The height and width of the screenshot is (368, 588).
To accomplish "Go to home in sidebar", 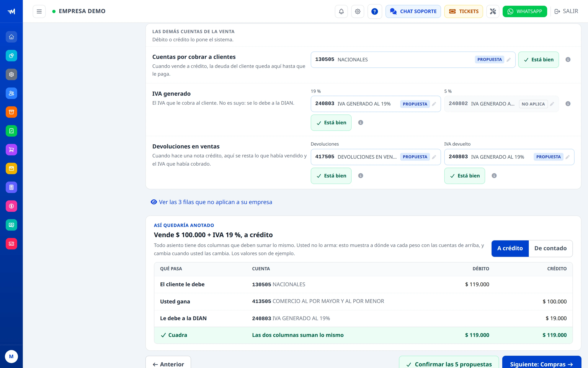I will (x=11, y=37).
